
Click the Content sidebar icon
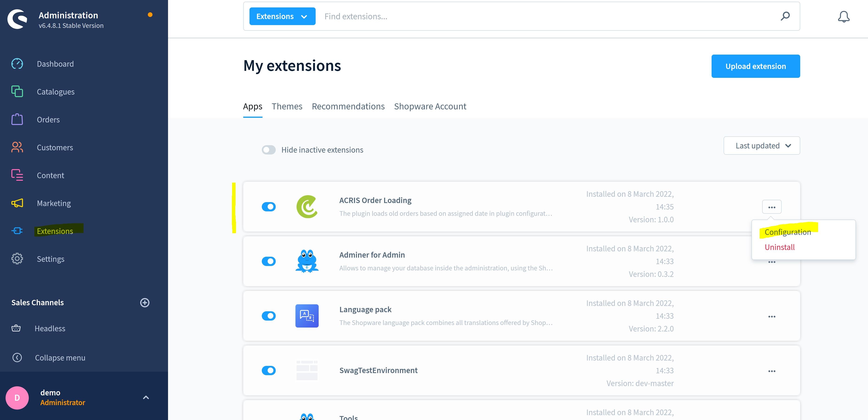17,175
